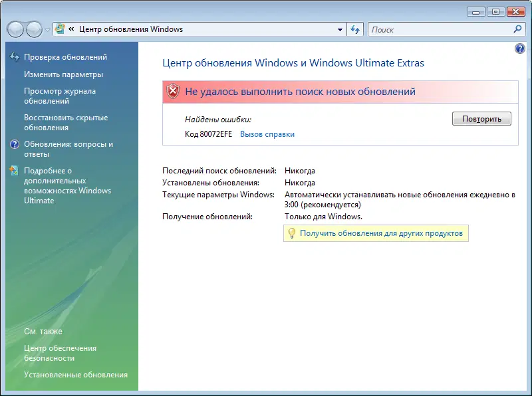The width and height of the screenshot is (532, 396).
Task: Open Изменить параметры link
Action: tap(63, 74)
